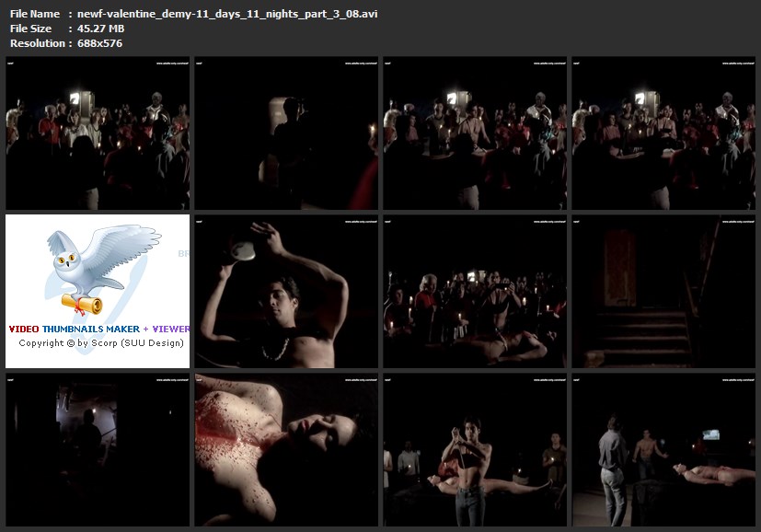Open the dark staircase thumbnail

(x=663, y=291)
